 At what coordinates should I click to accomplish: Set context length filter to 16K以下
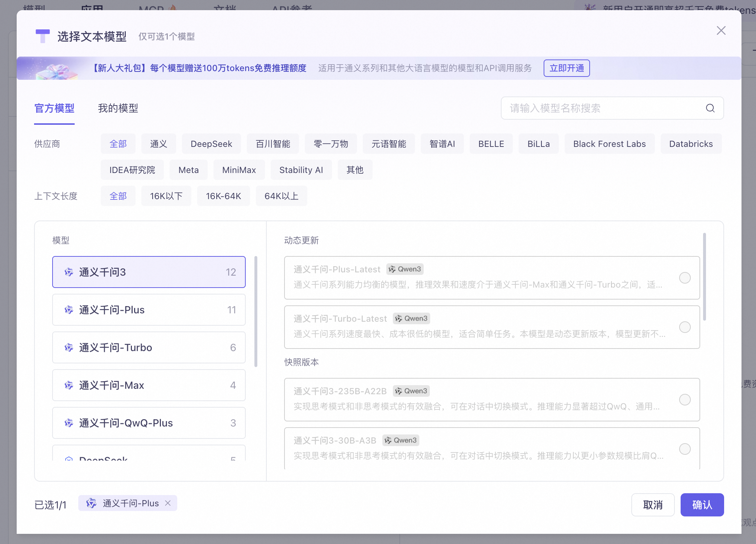(166, 196)
